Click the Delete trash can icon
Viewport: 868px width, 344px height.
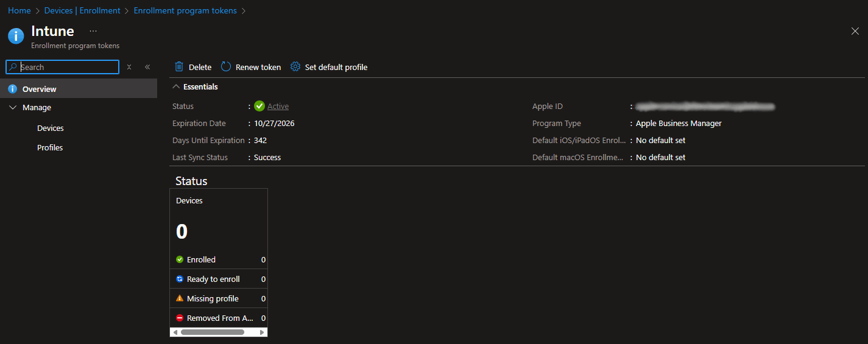coord(179,67)
